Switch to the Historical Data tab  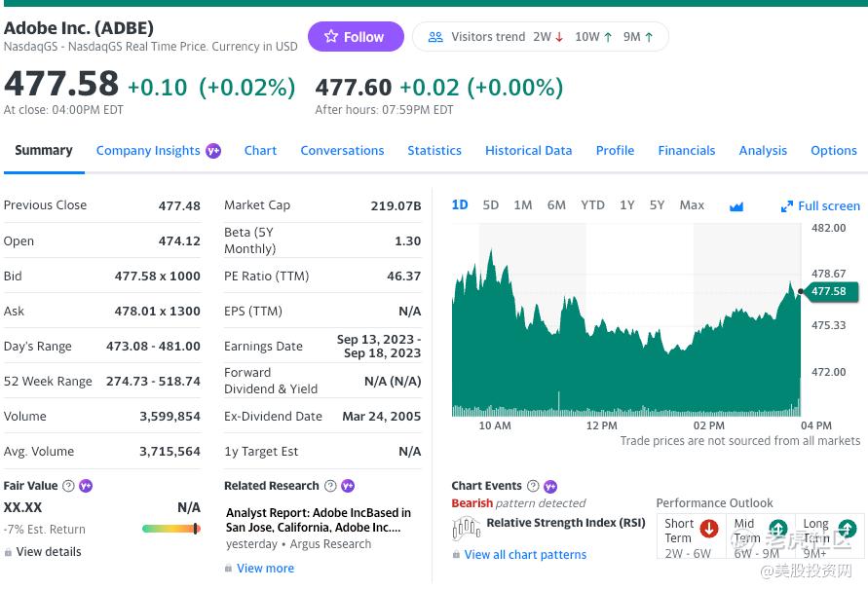coord(528,151)
